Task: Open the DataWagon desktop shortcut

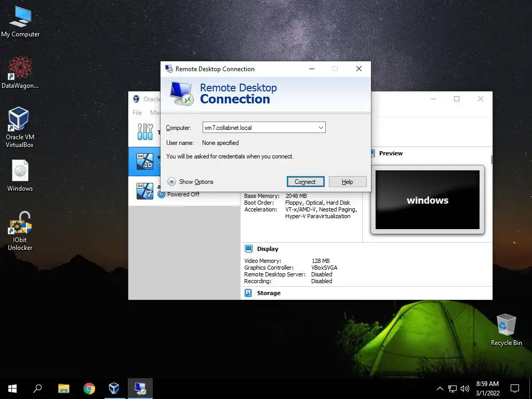Action: pyautogui.click(x=20, y=73)
